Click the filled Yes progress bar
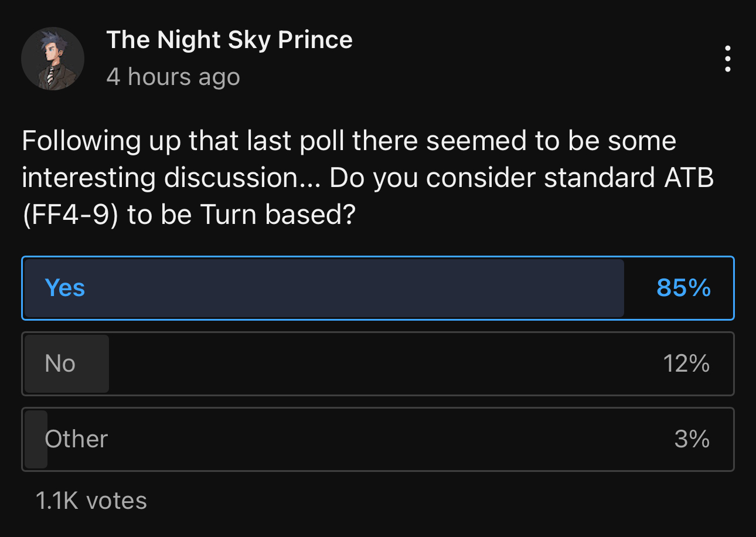This screenshot has height=537, width=756. click(x=324, y=288)
